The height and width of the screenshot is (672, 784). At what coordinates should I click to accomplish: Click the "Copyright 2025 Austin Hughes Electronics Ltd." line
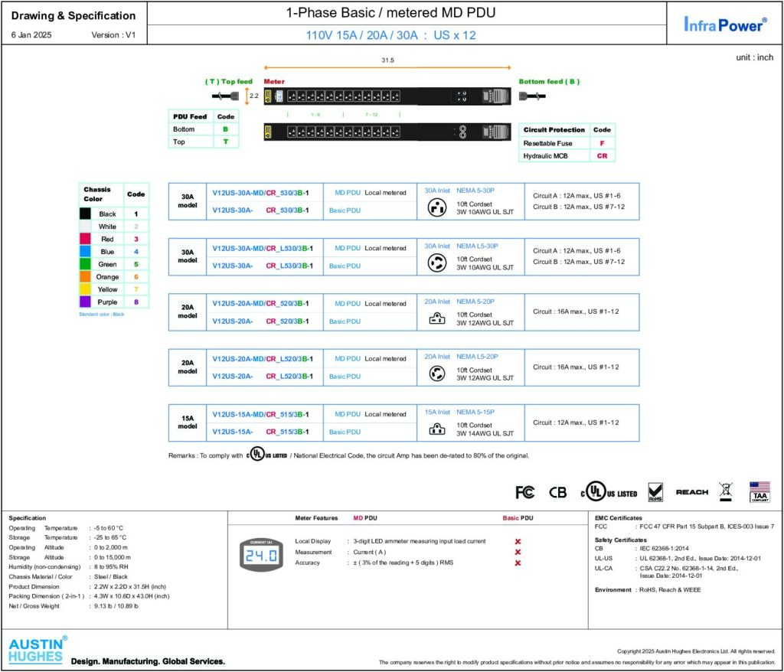tap(696, 651)
